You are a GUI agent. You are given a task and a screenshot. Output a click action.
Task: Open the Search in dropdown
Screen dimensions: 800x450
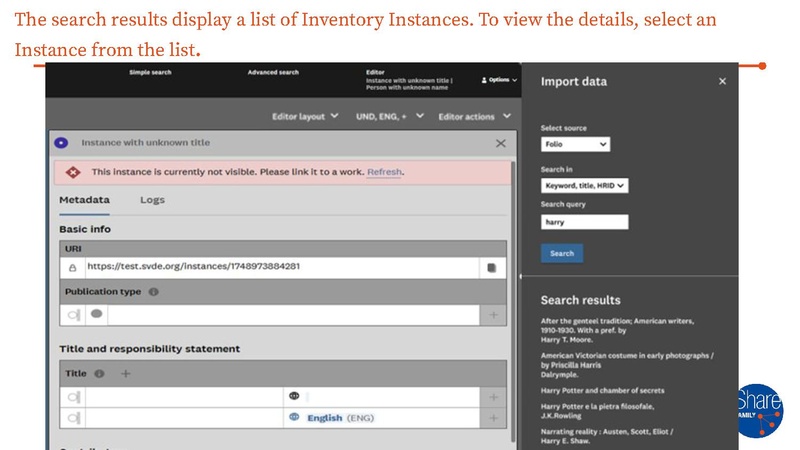tap(584, 185)
